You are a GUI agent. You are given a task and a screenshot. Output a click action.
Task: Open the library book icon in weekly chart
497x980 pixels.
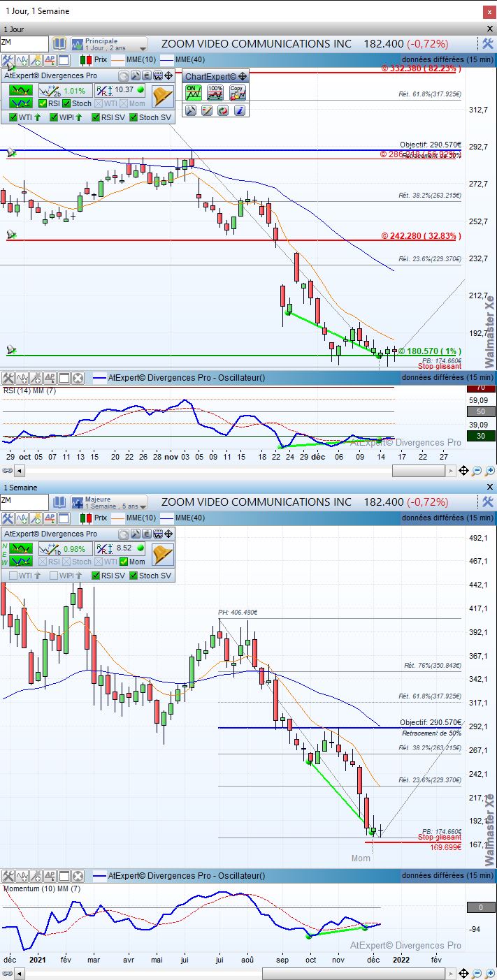59,502
